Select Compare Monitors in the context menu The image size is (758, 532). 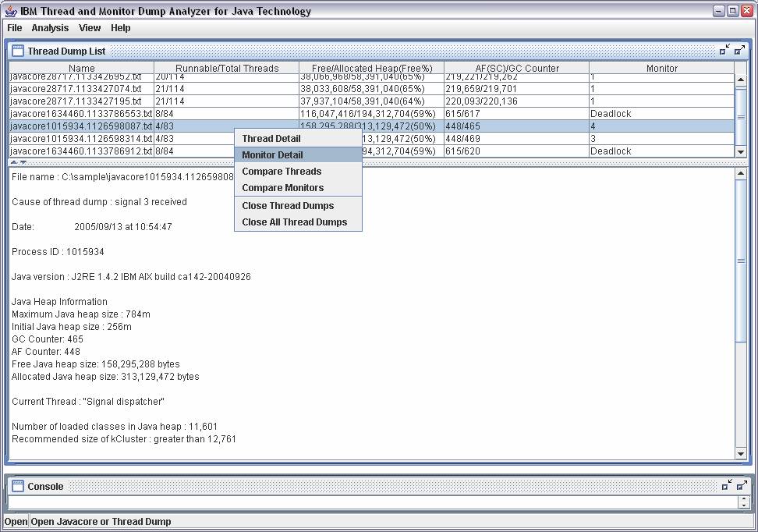point(298,188)
